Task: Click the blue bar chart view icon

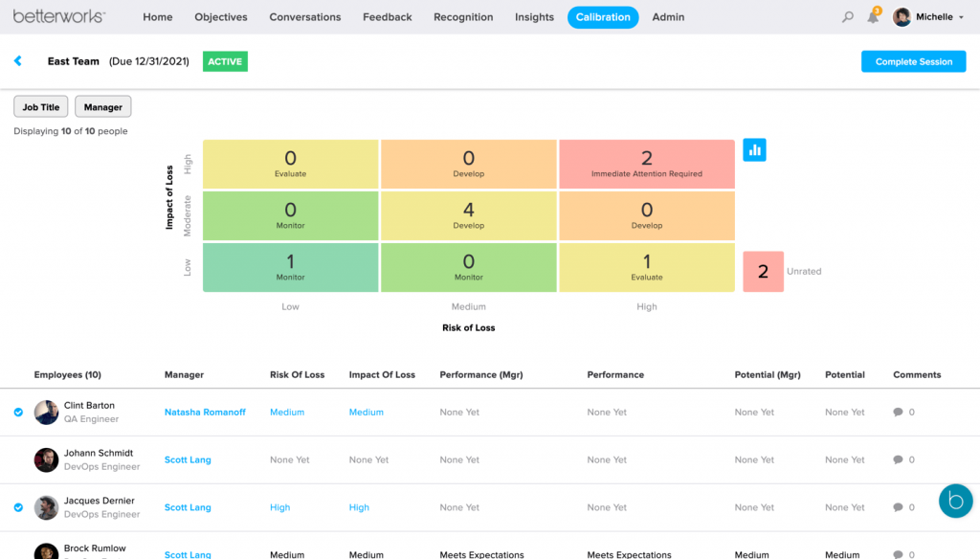Action: (x=754, y=149)
